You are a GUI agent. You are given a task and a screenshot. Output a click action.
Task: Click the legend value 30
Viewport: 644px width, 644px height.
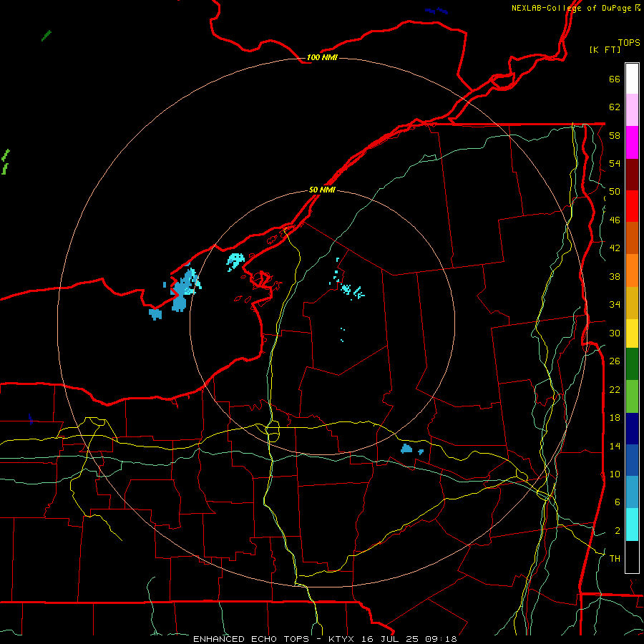[x=615, y=333]
